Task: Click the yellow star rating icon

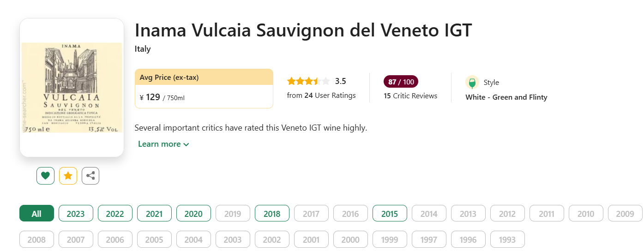Action: click(x=68, y=175)
